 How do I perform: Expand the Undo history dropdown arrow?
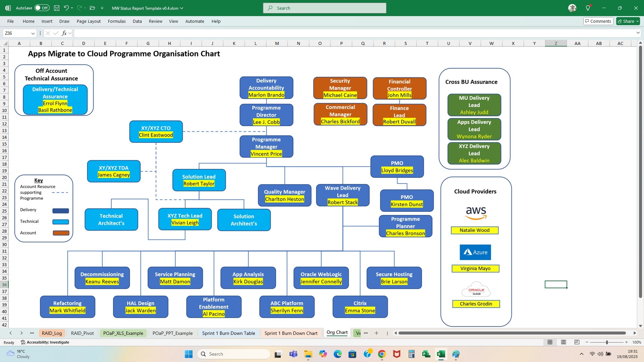(71, 8)
